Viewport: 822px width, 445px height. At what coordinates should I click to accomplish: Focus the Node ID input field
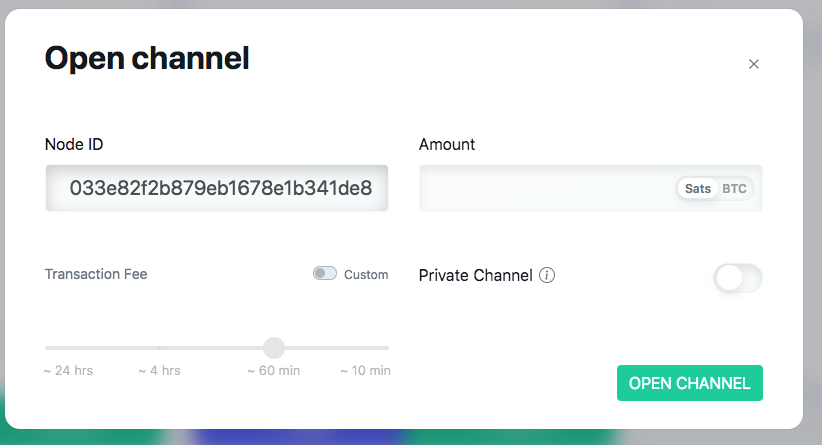pos(216,188)
